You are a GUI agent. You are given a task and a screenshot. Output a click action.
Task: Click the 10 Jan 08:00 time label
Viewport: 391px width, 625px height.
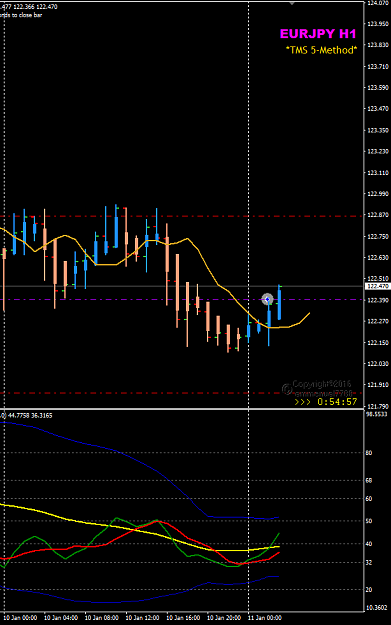click(x=102, y=618)
